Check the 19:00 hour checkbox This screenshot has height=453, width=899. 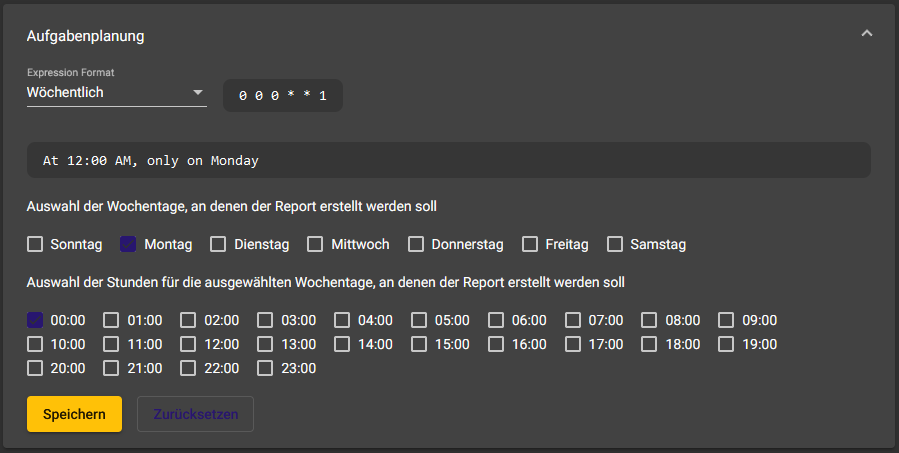click(727, 344)
